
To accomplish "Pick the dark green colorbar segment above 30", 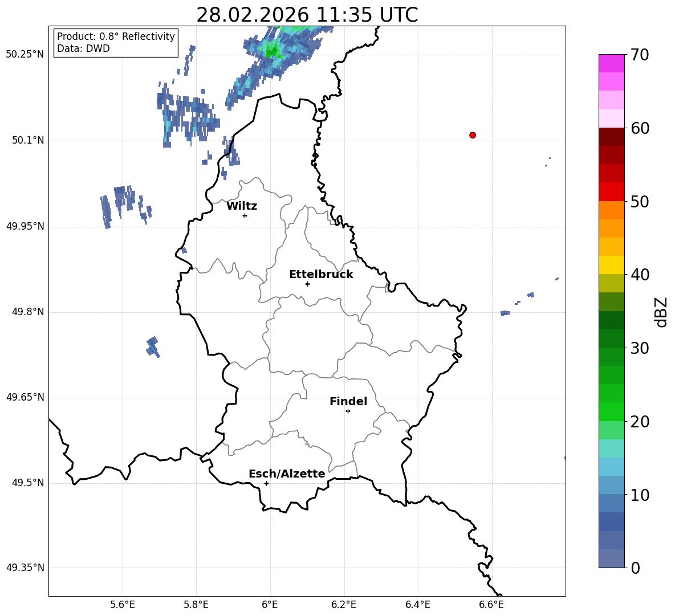I will [x=612, y=338].
